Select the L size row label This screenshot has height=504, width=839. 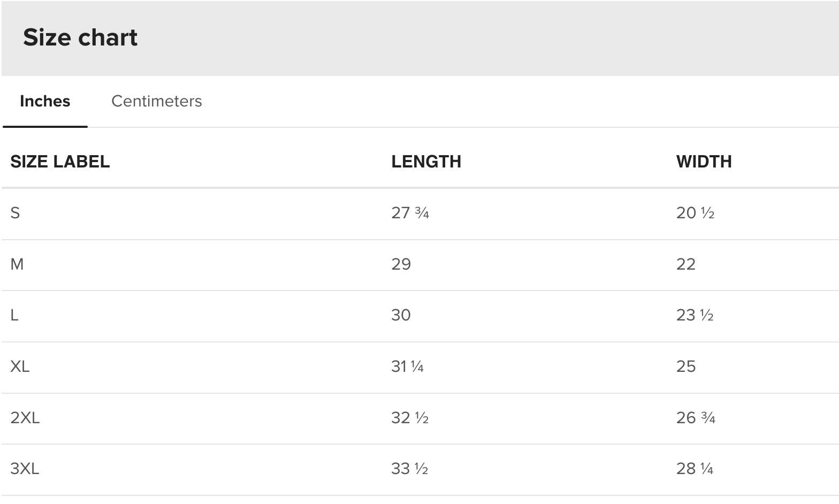tap(14, 315)
